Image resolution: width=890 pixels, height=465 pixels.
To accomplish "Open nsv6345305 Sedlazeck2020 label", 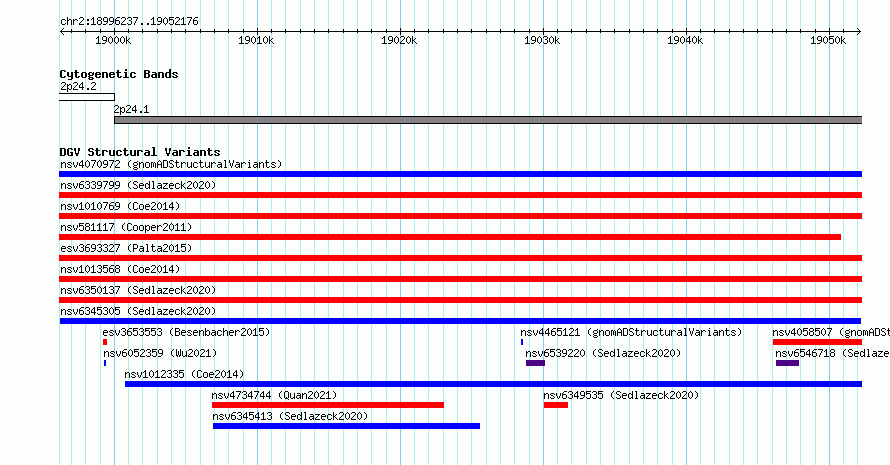I will [x=138, y=311].
